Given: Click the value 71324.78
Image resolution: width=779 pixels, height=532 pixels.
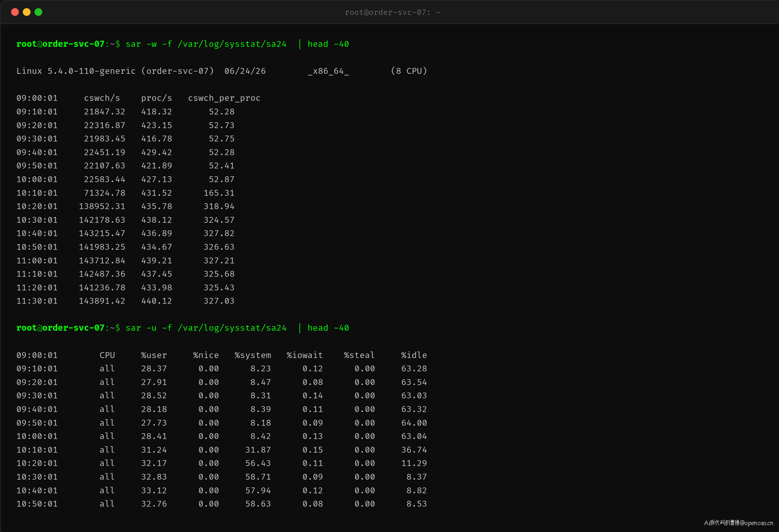Looking at the screenshot, I should [105, 193].
